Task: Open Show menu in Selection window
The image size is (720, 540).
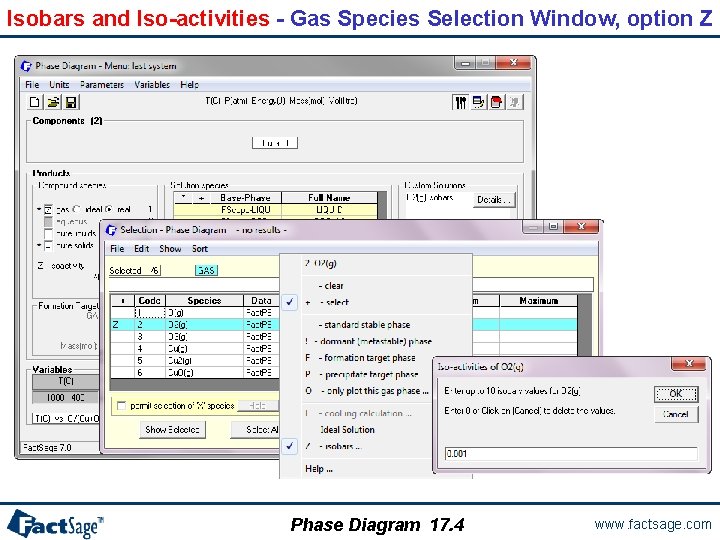Action: [x=170, y=248]
